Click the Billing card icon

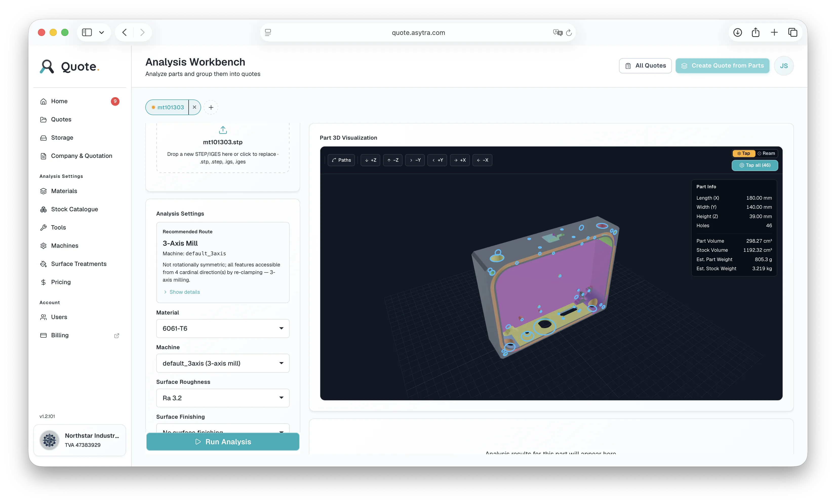click(44, 335)
